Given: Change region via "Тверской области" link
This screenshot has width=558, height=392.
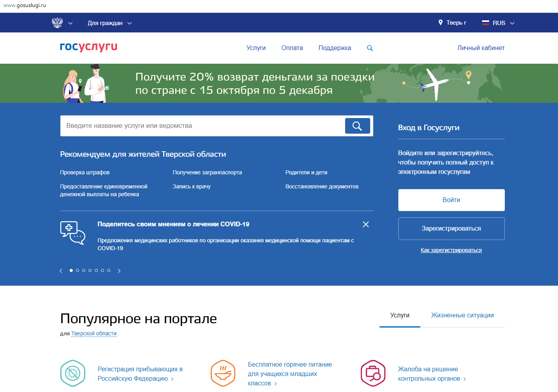Looking at the screenshot, I should (x=94, y=333).
